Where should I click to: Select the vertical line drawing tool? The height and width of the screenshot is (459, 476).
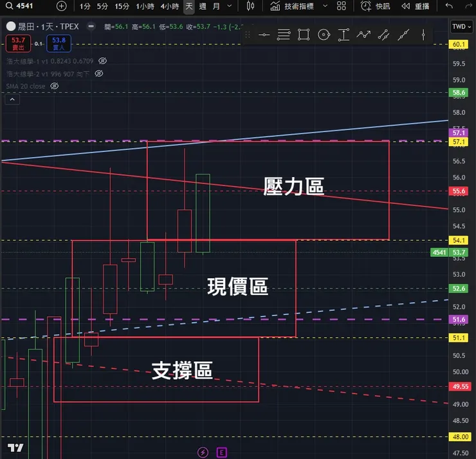(423, 35)
